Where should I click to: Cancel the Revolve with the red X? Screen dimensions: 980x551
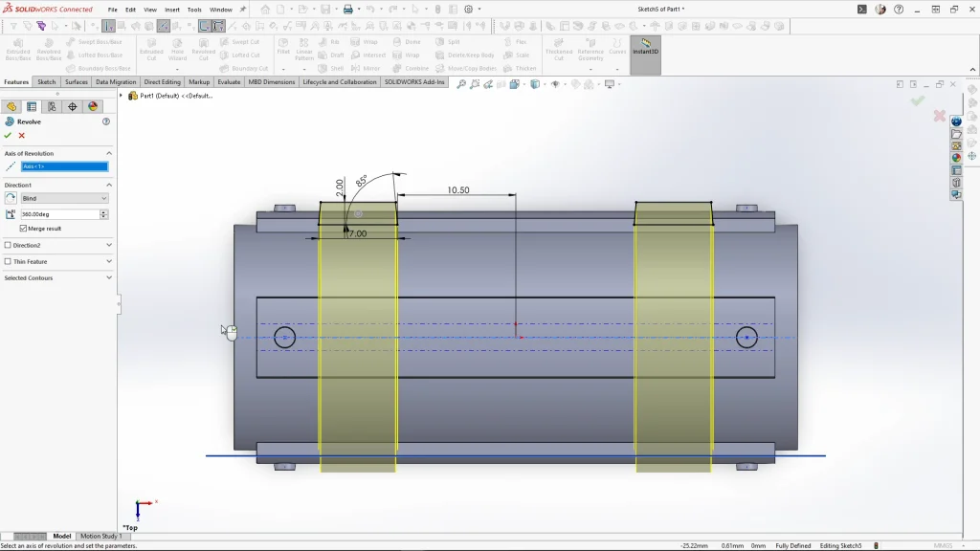point(21,136)
